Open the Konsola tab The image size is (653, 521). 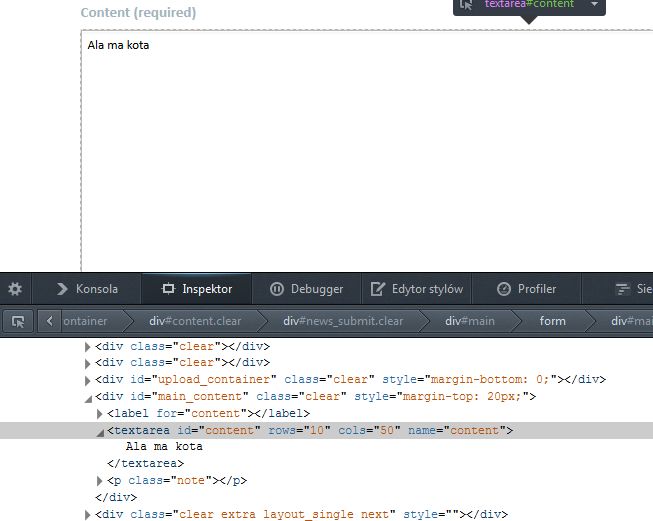[x=87, y=289]
